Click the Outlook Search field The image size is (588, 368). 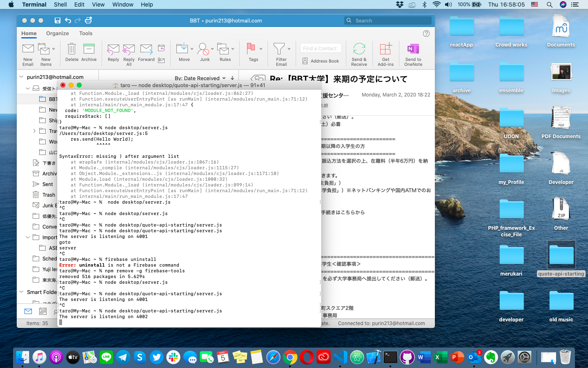point(388,20)
